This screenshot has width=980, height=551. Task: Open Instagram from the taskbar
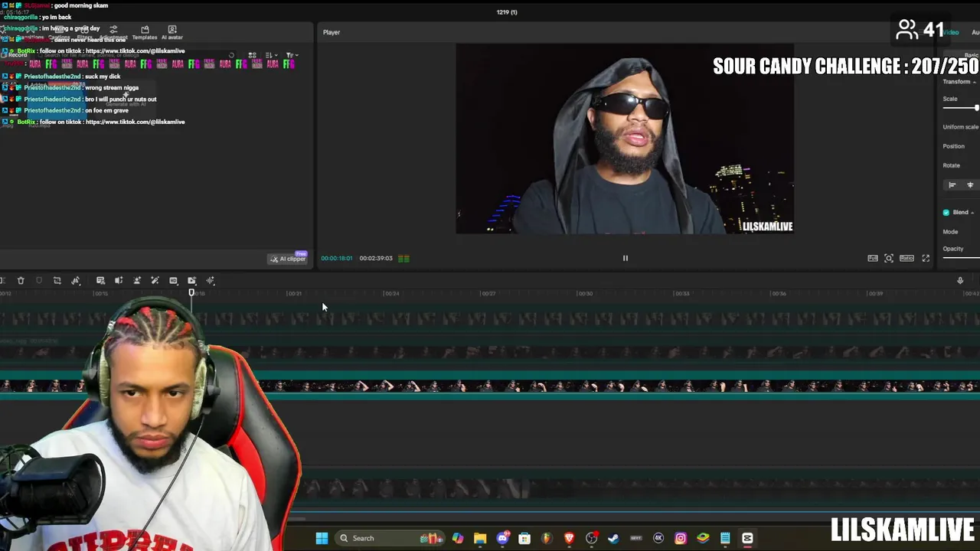coord(681,538)
